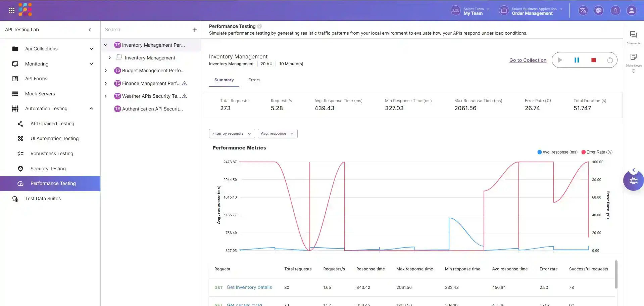The width and height of the screenshot is (644, 306).
Task: Open the apps grid menu icon
Action: click(x=12, y=10)
